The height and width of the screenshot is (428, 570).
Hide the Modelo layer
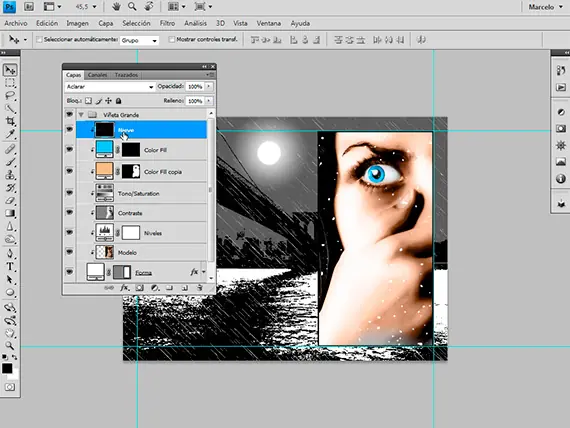click(x=69, y=252)
